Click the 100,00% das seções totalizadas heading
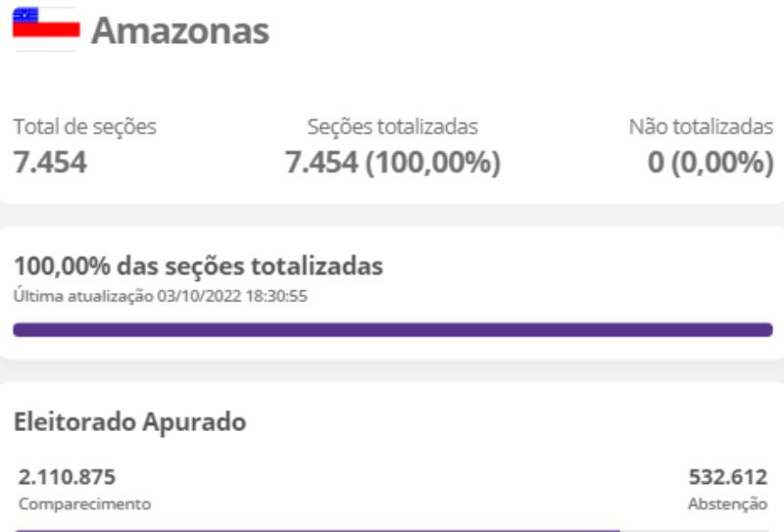The height and width of the screenshot is (532, 784). coord(199,266)
